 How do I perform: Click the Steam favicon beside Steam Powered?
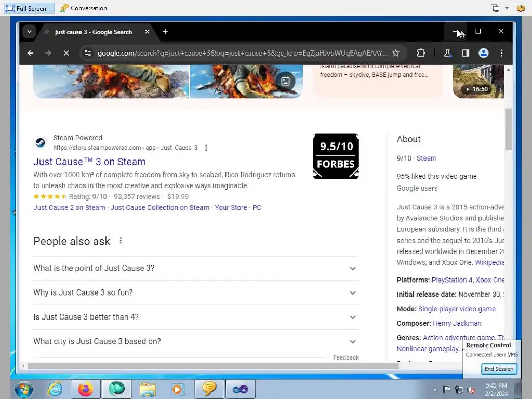click(x=41, y=142)
